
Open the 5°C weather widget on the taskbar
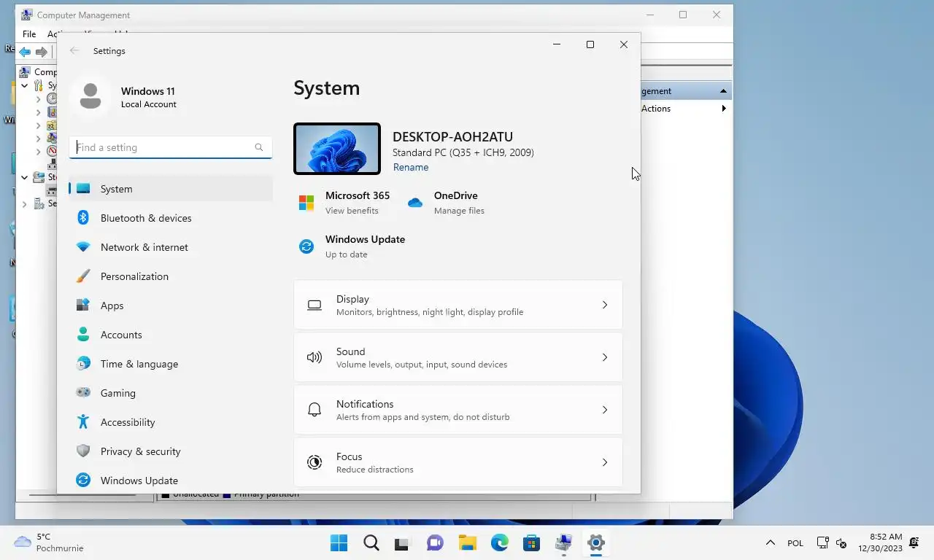coord(50,542)
